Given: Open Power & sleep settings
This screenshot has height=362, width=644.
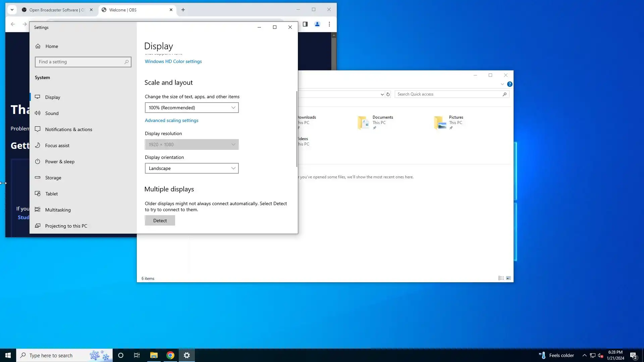Looking at the screenshot, I should click(x=60, y=162).
